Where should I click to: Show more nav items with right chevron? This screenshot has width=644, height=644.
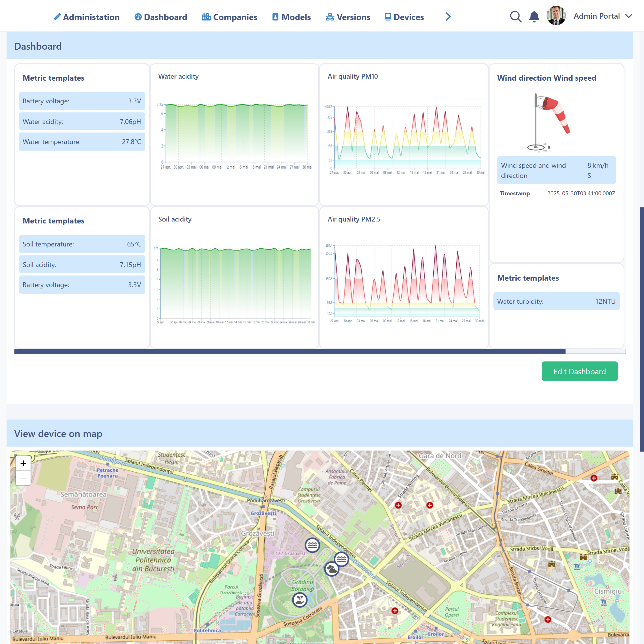point(448,17)
